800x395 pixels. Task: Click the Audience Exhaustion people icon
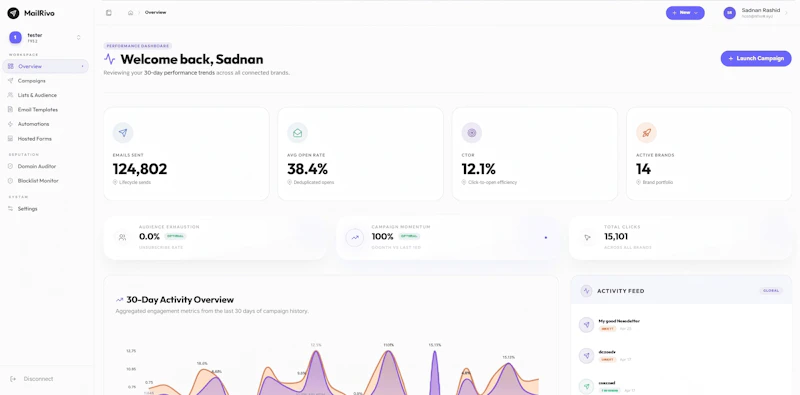122,237
